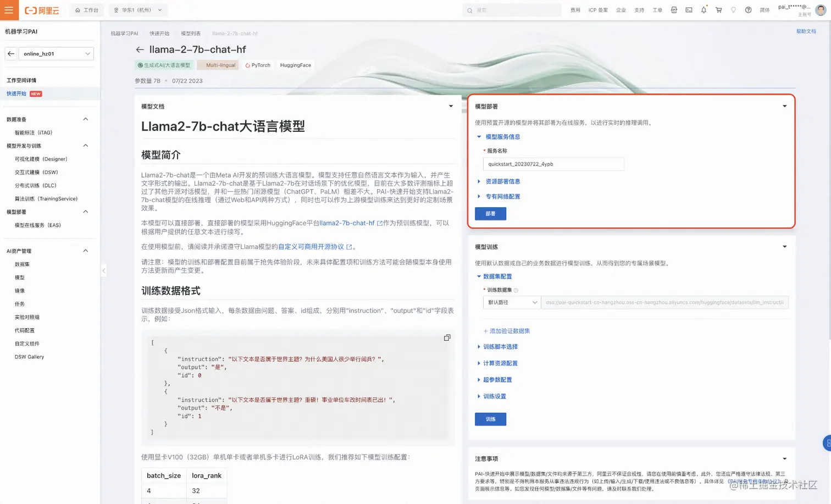Viewport: 831px width, 504px height.
Task: Open 模型在线服务（EAS）
Action: click(x=38, y=225)
